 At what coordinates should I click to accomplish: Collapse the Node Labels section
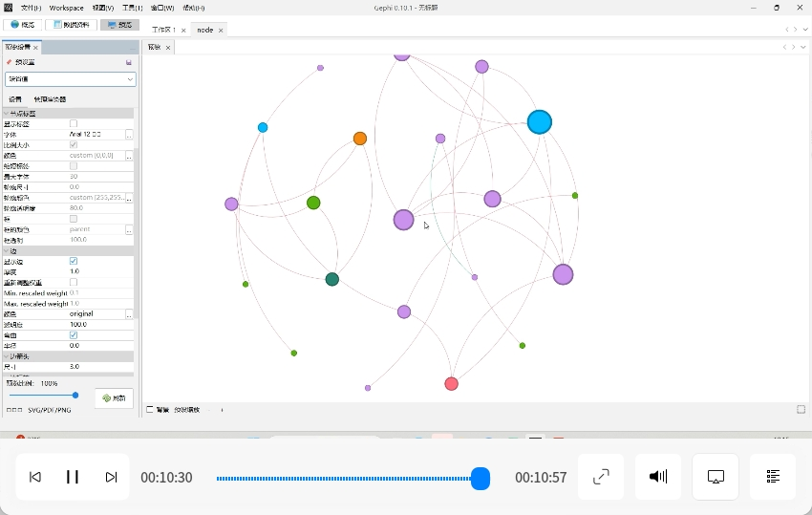click(7, 114)
